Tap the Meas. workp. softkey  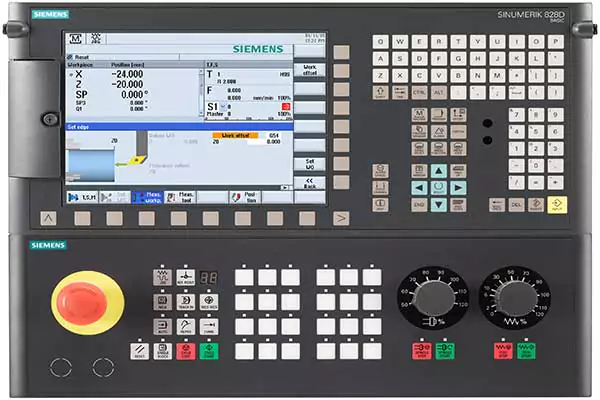point(147,197)
